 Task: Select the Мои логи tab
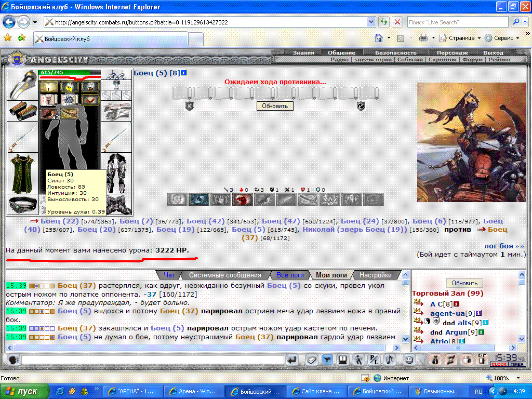(x=331, y=275)
